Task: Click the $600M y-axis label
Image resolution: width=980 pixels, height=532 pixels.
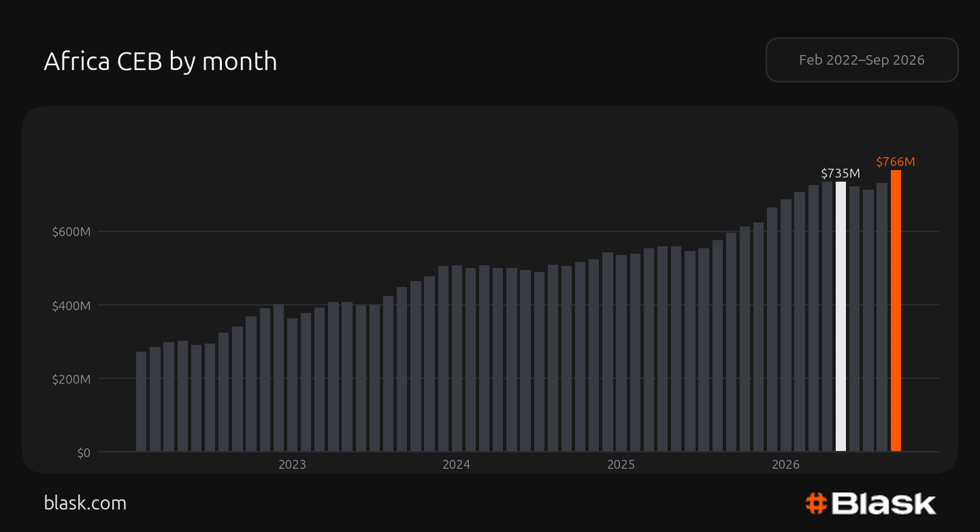Action: [71, 232]
